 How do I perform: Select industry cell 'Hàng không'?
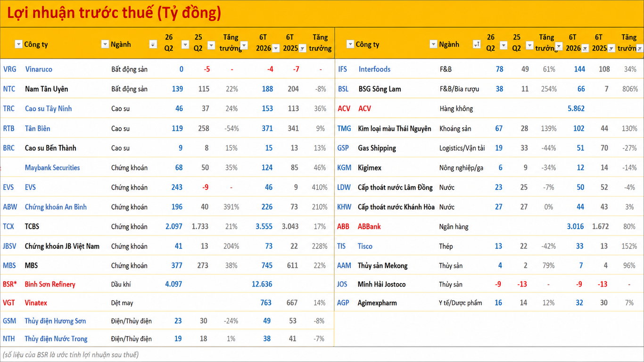tap(456, 109)
